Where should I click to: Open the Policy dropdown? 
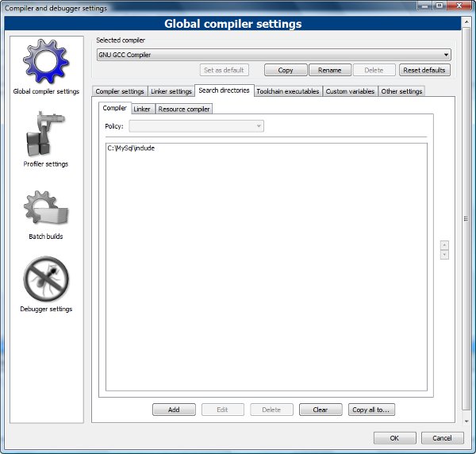196,125
